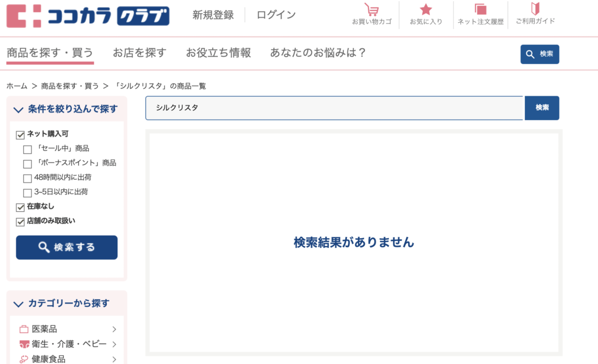Open favorites star icon お気に入り
This screenshot has height=364, width=598.
[426, 14]
